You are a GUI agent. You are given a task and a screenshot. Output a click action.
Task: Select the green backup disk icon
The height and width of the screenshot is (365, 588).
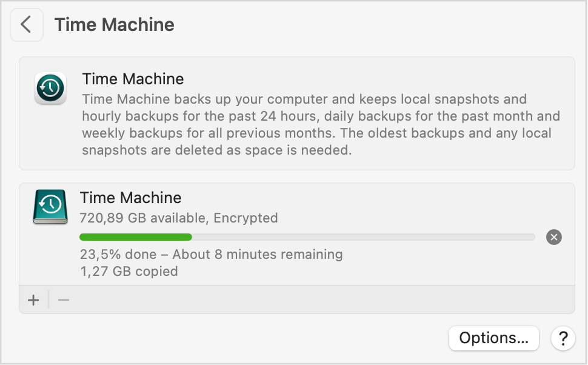50,207
